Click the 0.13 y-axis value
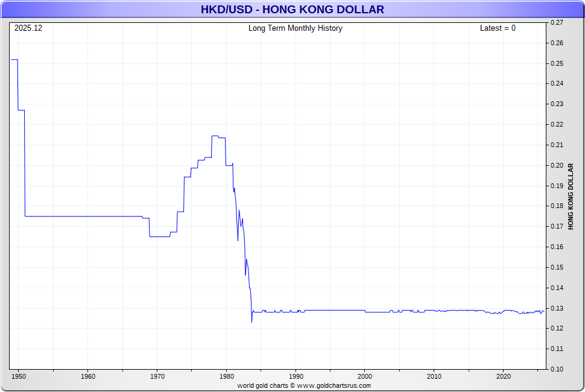The width and height of the screenshot is (585, 392). (557, 308)
